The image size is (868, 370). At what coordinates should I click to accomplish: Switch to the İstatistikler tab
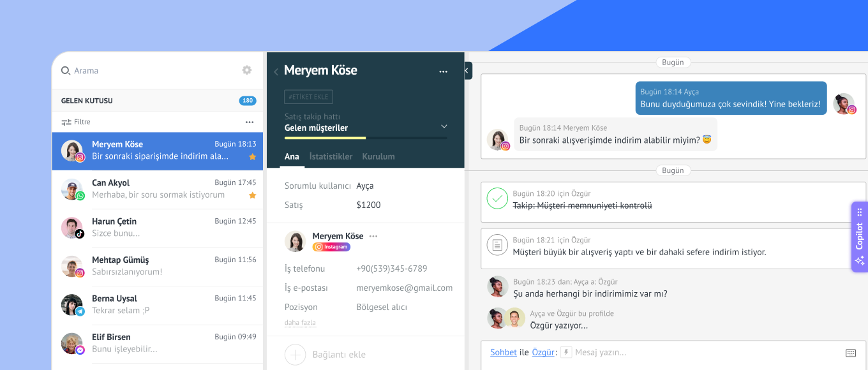[331, 156]
